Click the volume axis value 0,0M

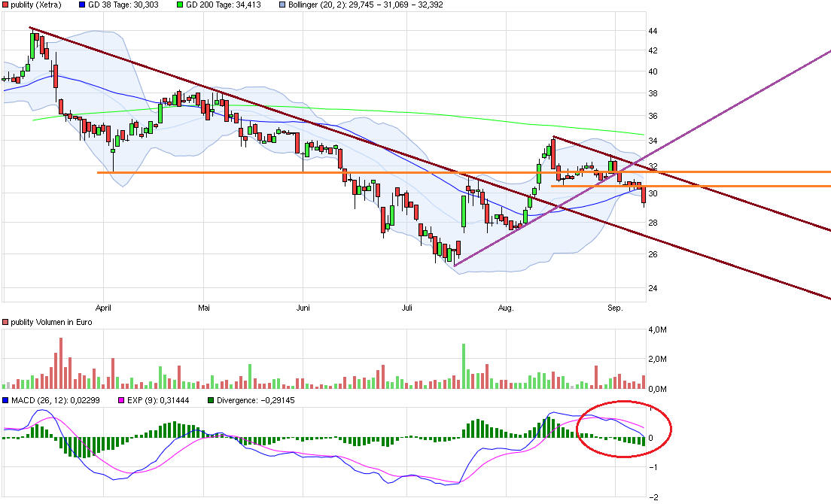657,389
